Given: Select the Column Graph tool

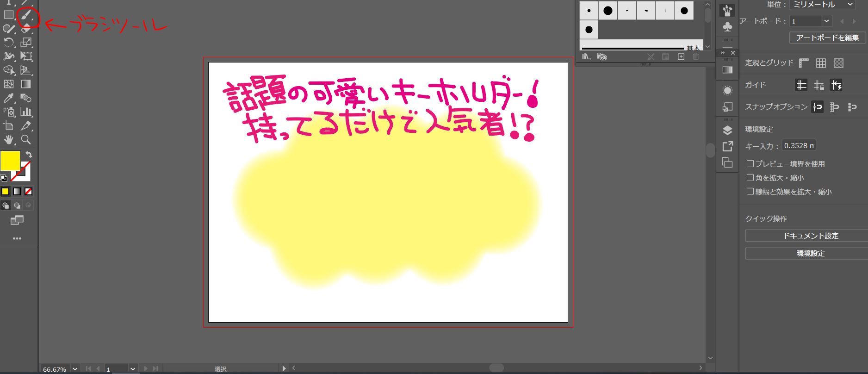Looking at the screenshot, I should pyautogui.click(x=26, y=112).
